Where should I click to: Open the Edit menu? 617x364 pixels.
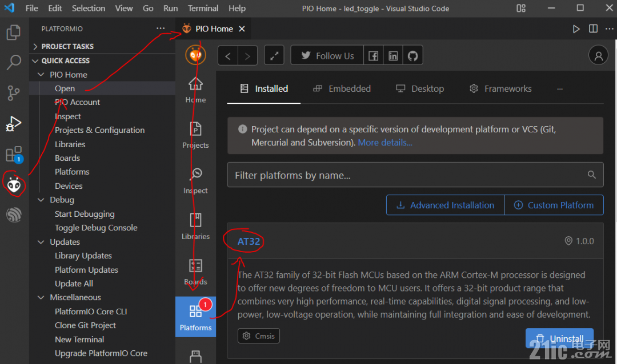55,8
